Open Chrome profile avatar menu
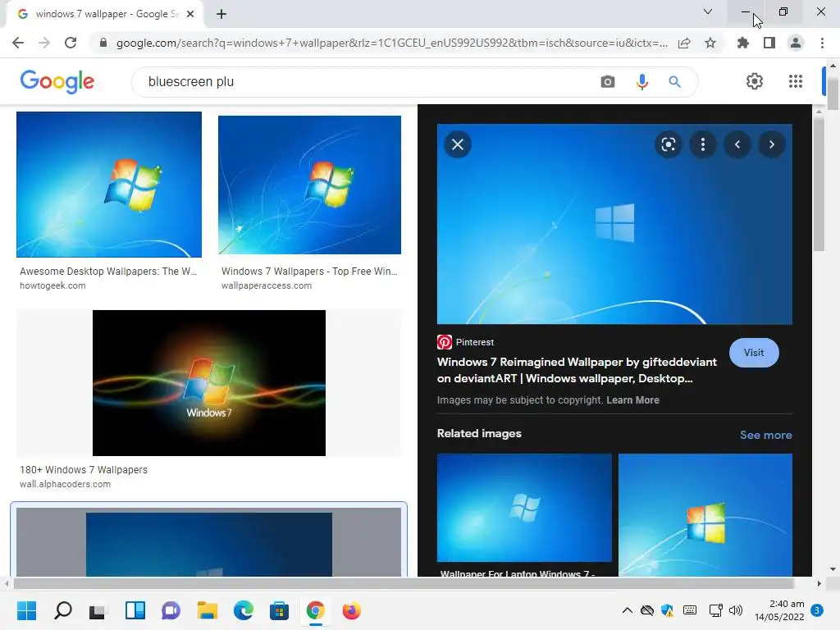 pyautogui.click(x=796, y=43)
